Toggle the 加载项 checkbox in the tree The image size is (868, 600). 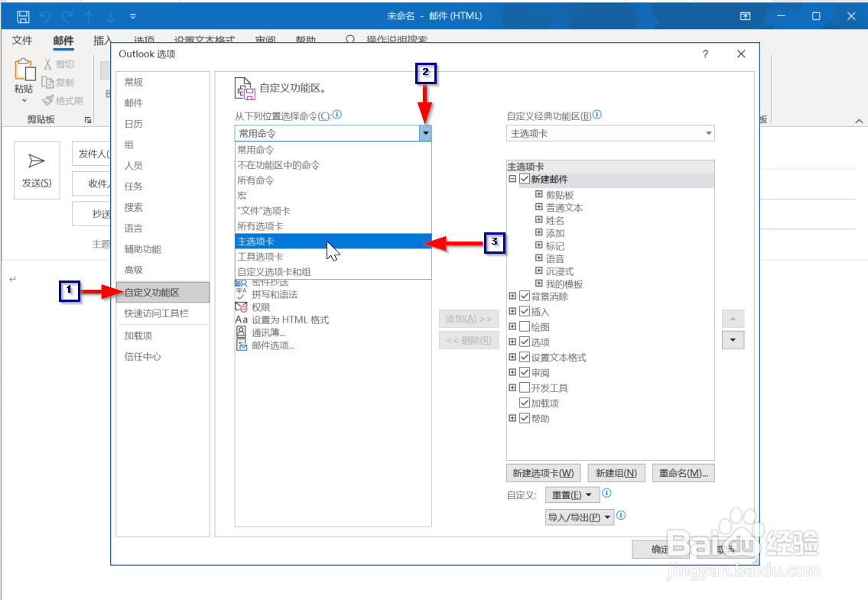pos(524,403)
